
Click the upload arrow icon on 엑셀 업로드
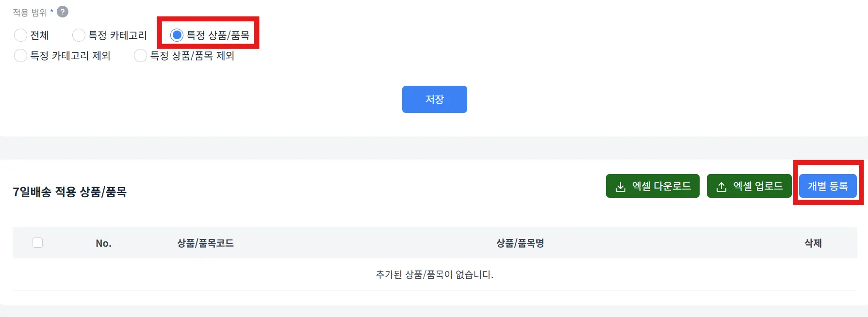(x=721, y=187)
